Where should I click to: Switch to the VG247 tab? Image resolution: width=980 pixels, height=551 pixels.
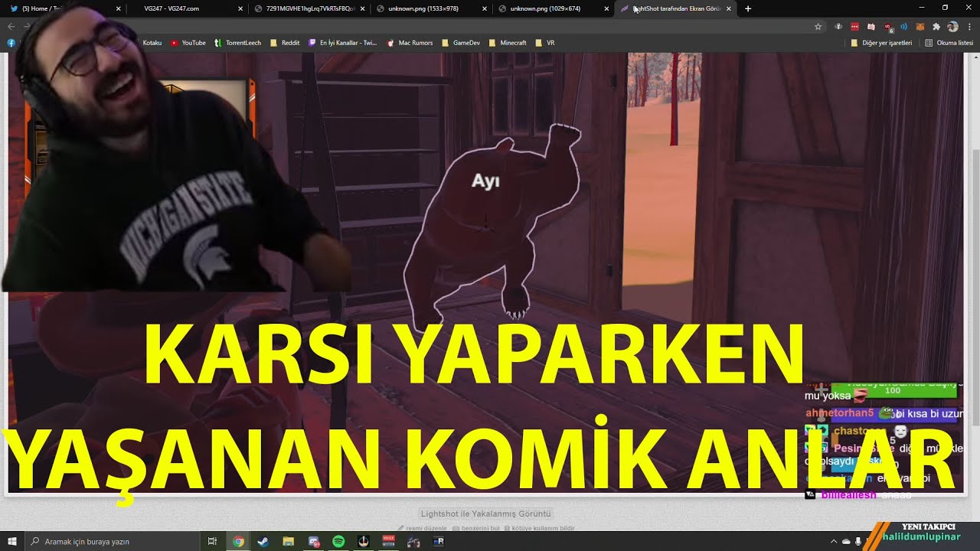188,8
